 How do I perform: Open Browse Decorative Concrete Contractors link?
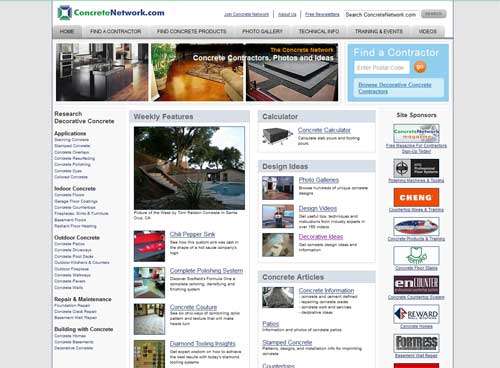point(395,88)
